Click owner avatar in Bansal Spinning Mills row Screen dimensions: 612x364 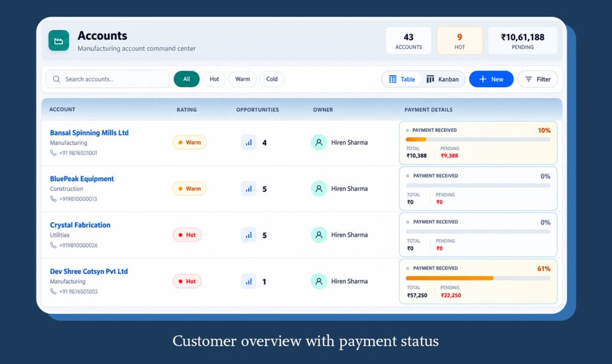coord(319,142)
